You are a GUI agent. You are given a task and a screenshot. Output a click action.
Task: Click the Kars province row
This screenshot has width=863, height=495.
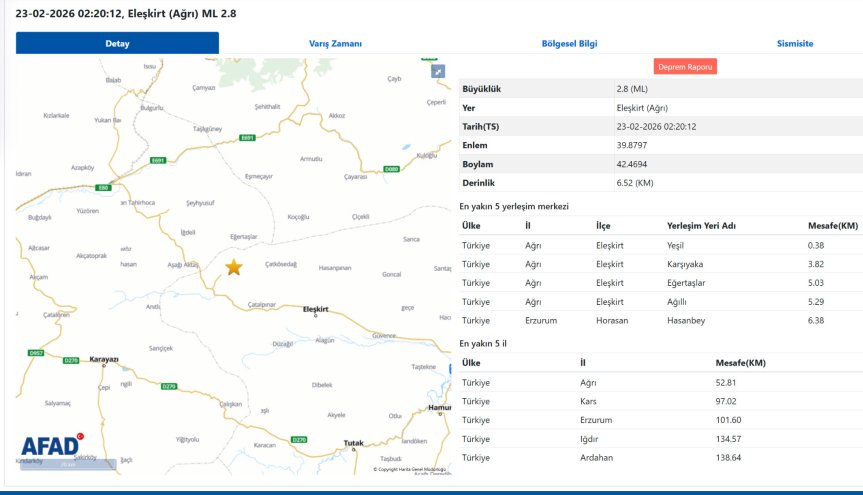[661, 401]
